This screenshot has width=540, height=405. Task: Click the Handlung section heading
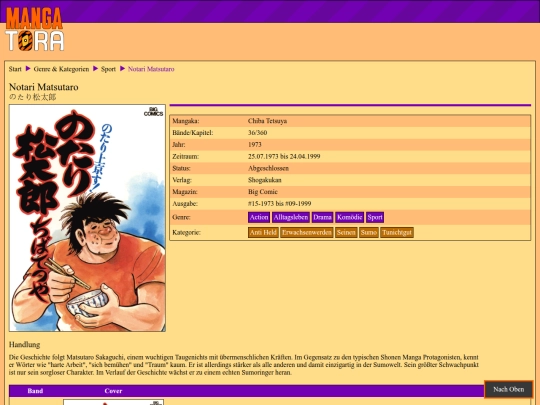24,345
